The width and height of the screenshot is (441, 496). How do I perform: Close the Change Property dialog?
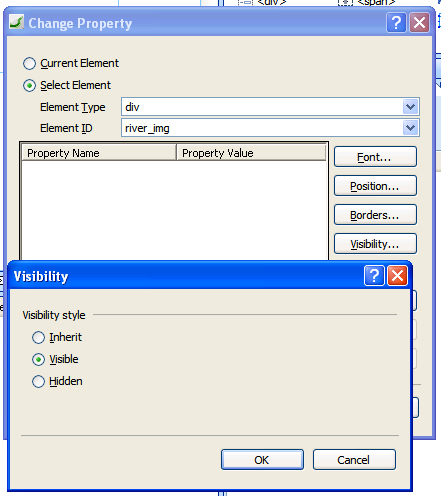(x=419, y=23)
